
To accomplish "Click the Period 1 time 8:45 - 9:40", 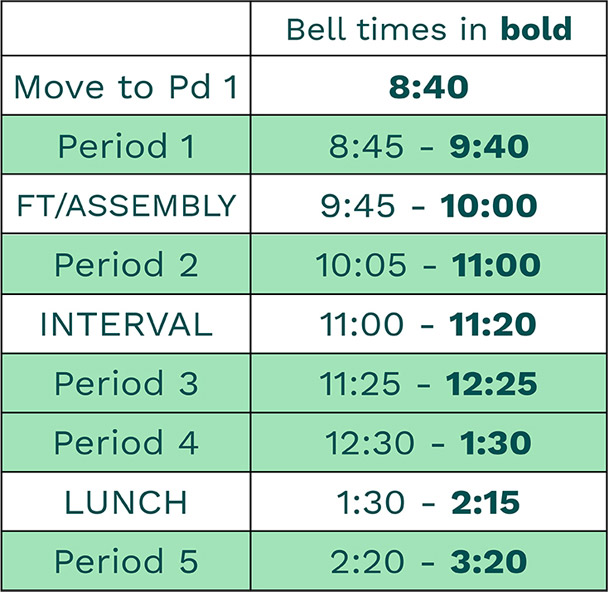I will [x=428, y=146].
